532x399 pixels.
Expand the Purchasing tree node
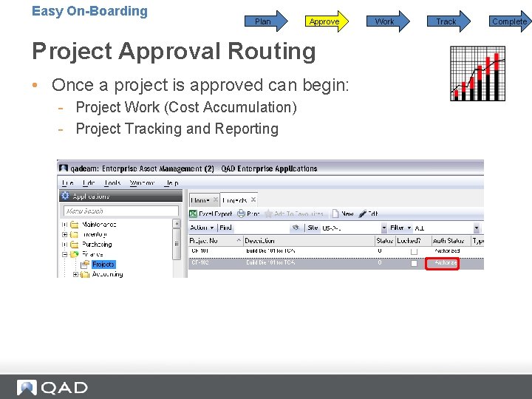coord(64,245)
